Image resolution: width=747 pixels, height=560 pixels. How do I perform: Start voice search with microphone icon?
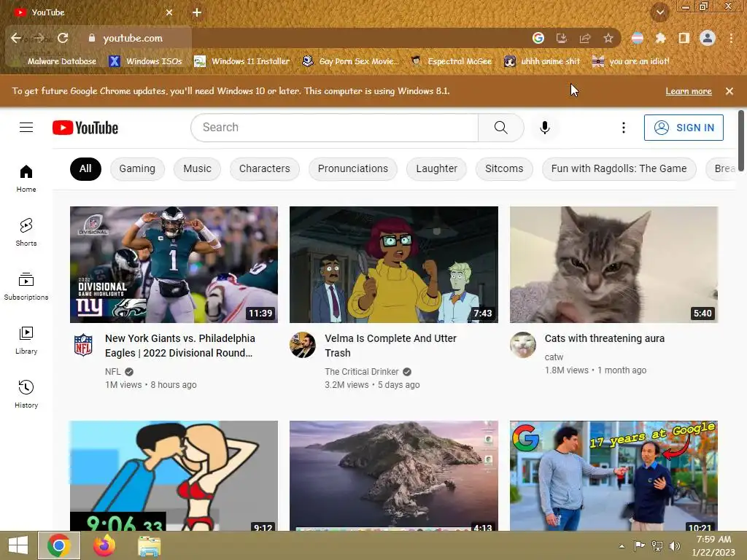(x=544, y=128)
